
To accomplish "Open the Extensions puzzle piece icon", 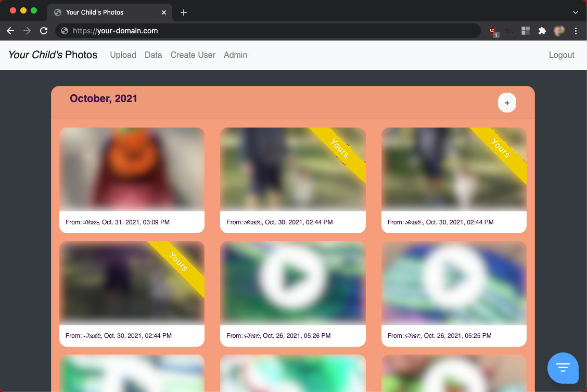I will click(542, 31).
